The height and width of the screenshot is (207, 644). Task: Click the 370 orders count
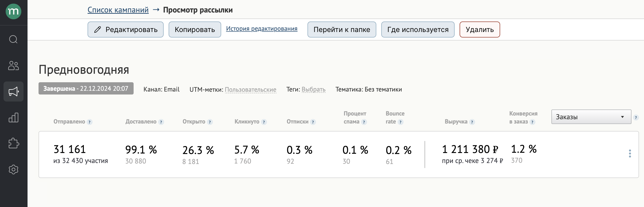coord(517,160)
